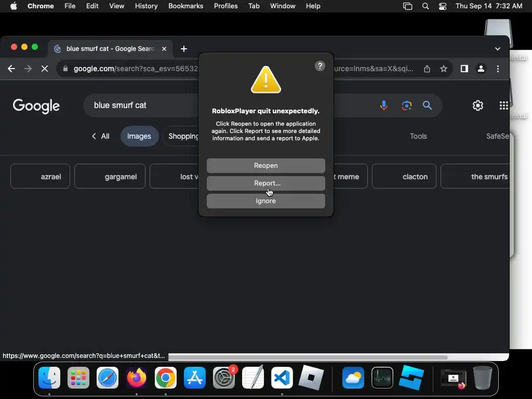
Task: Toggle Chrome side panel
Action: pyautogui.click(x=464, y=69)
